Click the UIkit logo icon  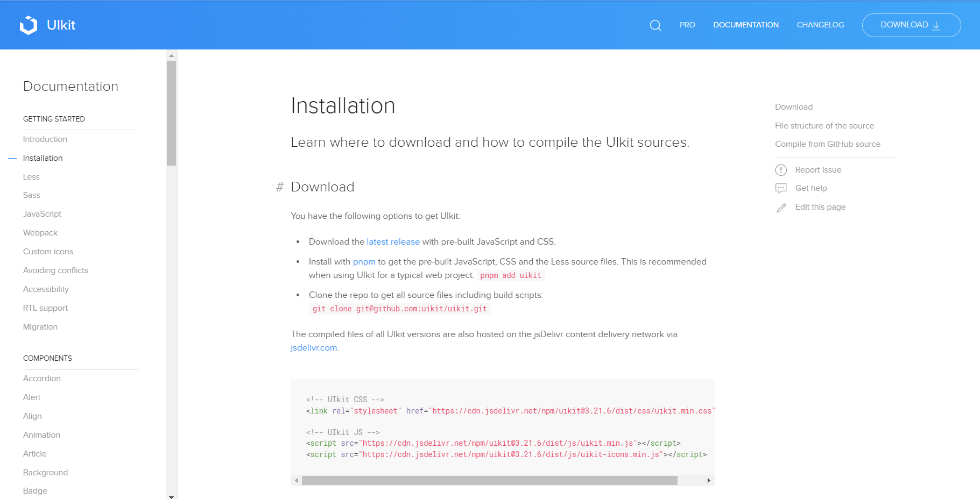pyautogui.click(x=29, y=25)
